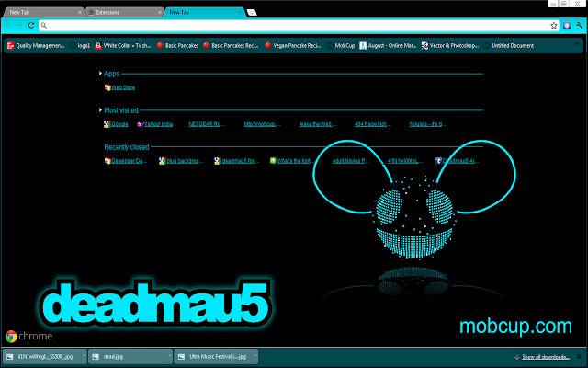This screenshot has height=368, width=588.
Task: Click the Vector & Photoshop bookmark favicon
Action: click(424, 46)
